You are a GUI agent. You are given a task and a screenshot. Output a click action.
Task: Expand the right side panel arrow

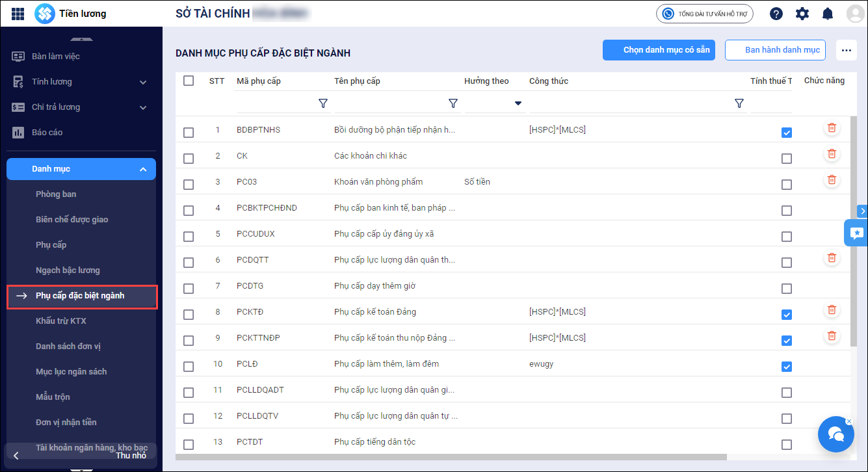tap(863, 211)
